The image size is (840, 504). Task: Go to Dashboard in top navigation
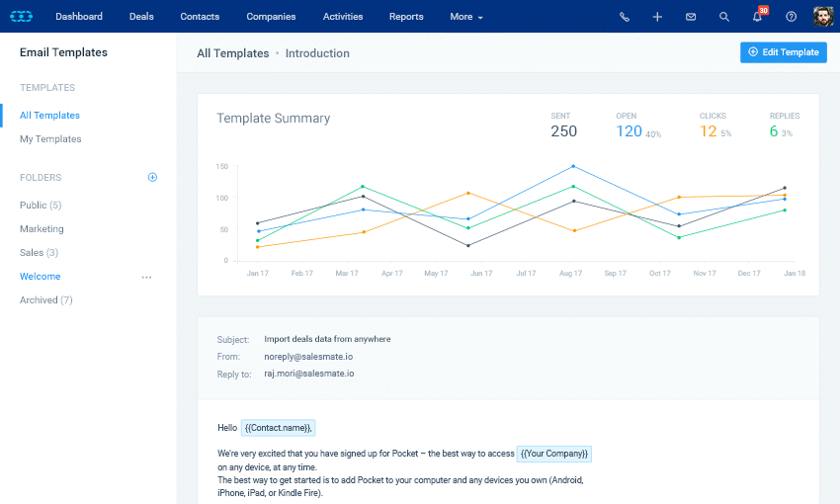tap(79, 17)
